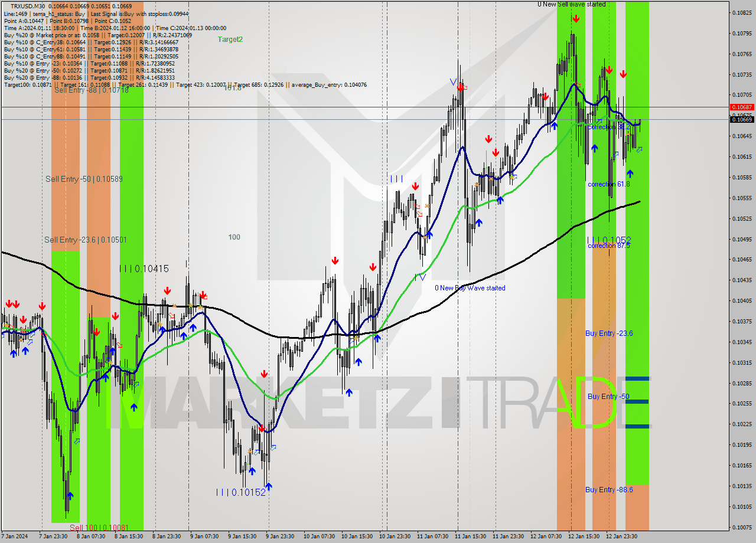Viewport: 756px width, 543px height.
Task: Select the 'Buy %20 @ Entry -88: 0.10136' line
Action: pos(89,77)
